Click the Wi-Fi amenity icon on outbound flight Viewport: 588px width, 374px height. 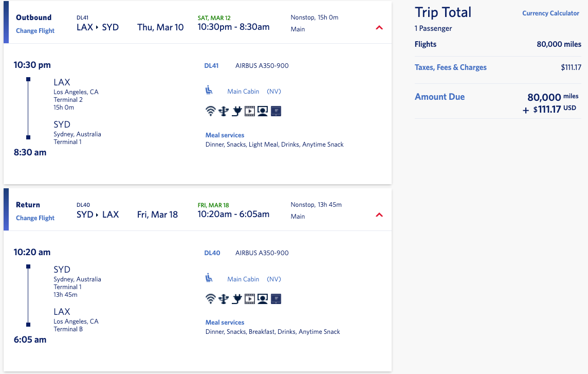210,111
